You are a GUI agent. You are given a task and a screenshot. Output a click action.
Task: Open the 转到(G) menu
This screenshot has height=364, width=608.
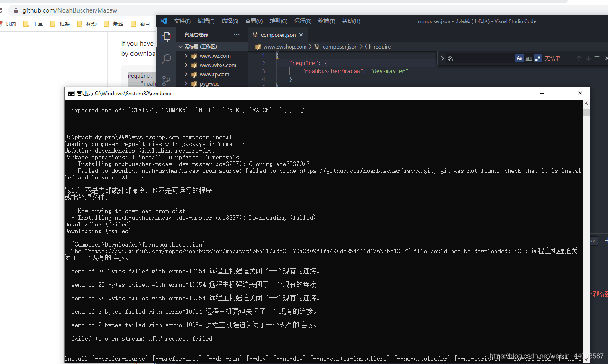279,21
